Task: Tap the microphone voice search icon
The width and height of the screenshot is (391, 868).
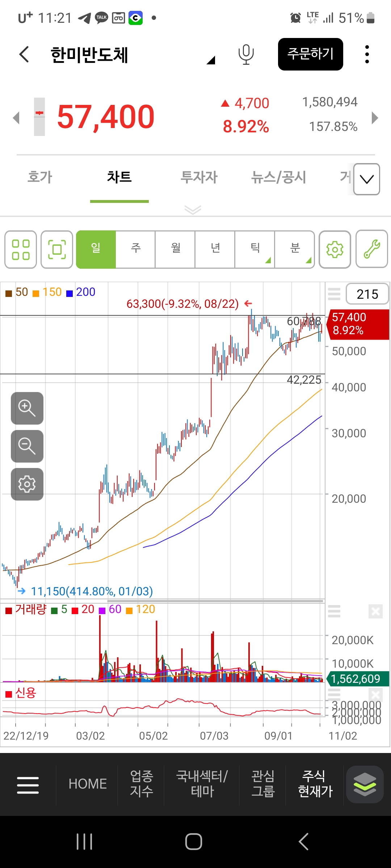Action: tap(246, 55)
